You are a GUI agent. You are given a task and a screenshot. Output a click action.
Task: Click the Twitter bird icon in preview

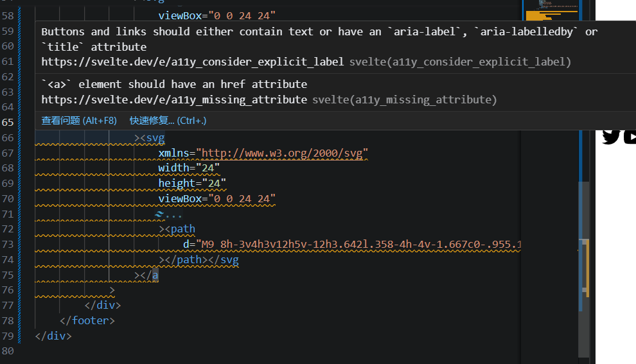[611, 137]
